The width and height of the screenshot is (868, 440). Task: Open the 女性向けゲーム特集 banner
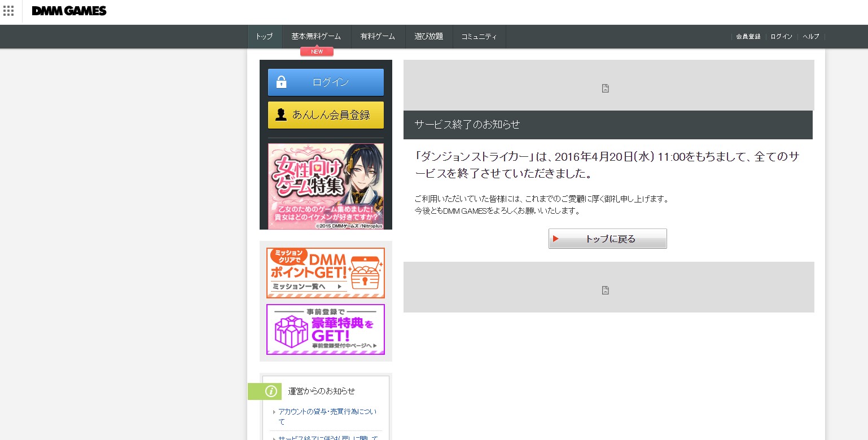326,186
